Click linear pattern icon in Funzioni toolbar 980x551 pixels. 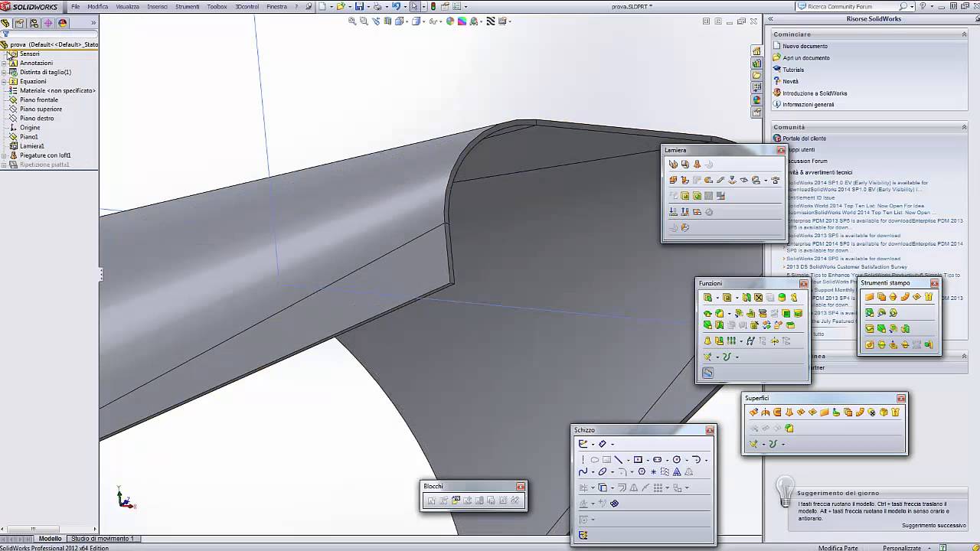[731, 341]
